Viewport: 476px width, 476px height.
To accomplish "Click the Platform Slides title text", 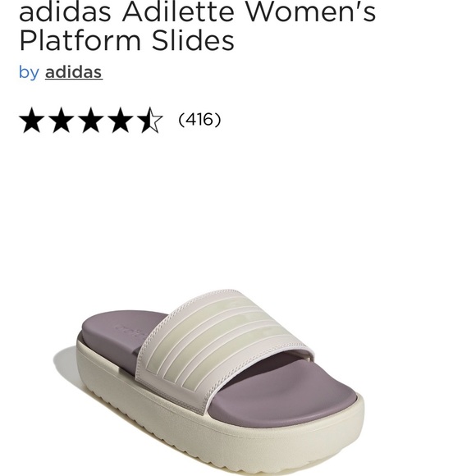I will pos(126,41).
